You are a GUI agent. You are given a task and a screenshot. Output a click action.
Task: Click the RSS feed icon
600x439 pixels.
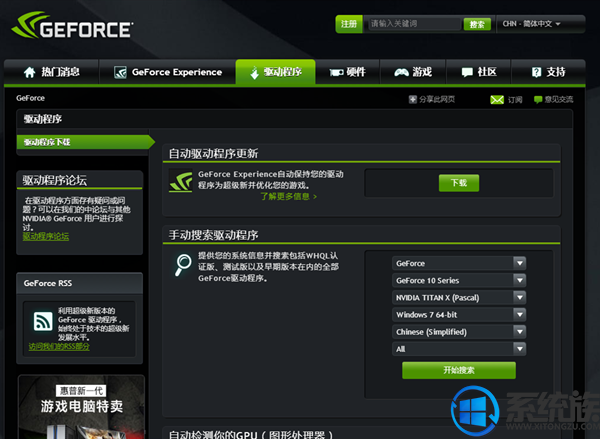click(x=43, y=321)
